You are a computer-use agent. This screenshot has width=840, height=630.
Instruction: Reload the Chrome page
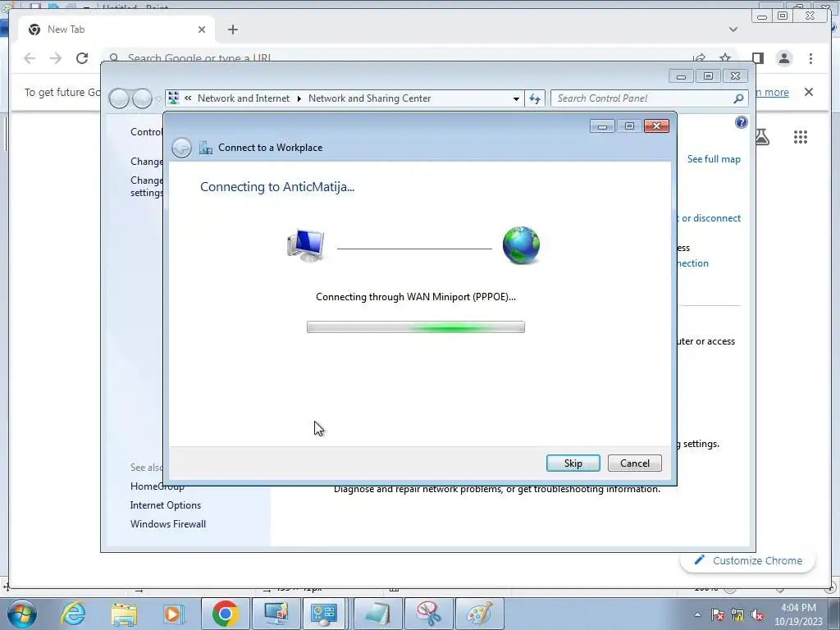[82, 58]
